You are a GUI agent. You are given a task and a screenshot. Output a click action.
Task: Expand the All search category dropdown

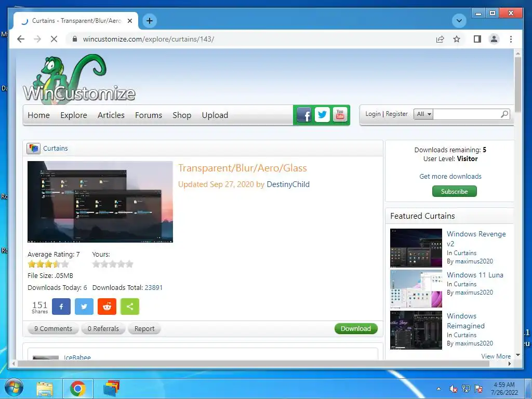(423, 114)
